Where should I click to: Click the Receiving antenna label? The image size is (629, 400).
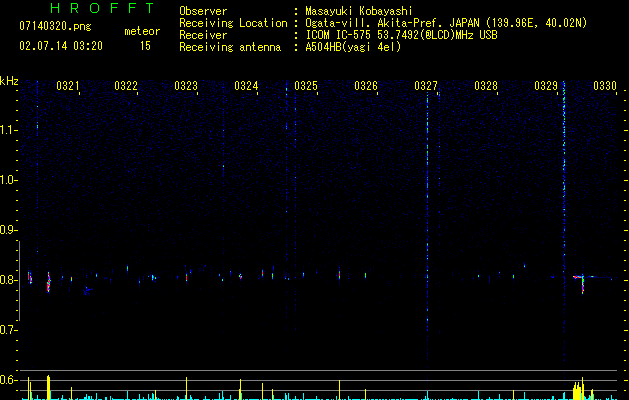[230, 47]
